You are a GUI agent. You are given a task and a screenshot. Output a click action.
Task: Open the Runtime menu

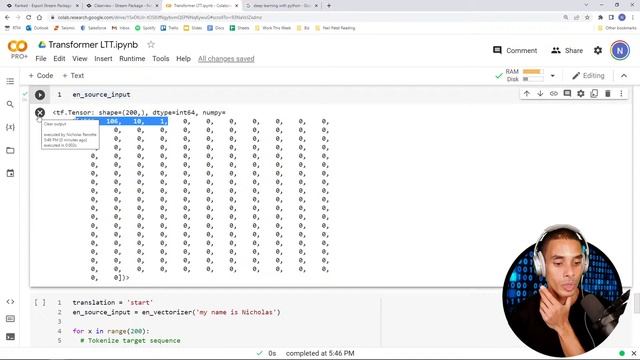132,59
